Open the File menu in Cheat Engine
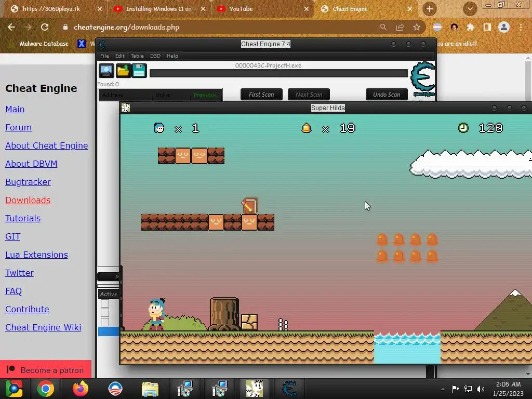 point(104,56)
